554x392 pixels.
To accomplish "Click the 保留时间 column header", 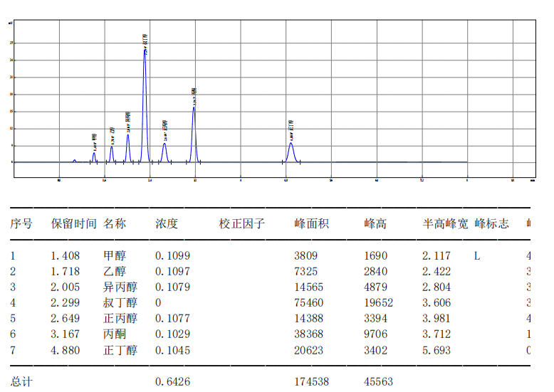I will [73, 223].
